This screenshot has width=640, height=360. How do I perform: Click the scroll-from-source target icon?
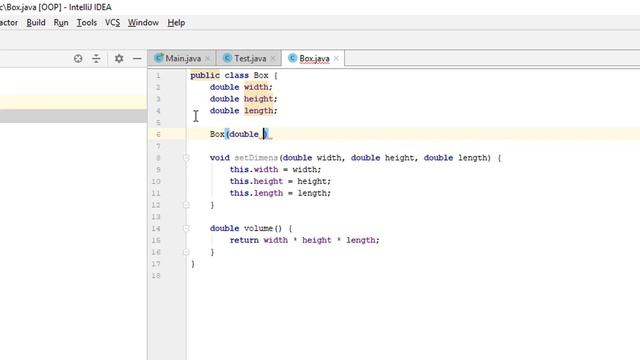tap(78, 59)
